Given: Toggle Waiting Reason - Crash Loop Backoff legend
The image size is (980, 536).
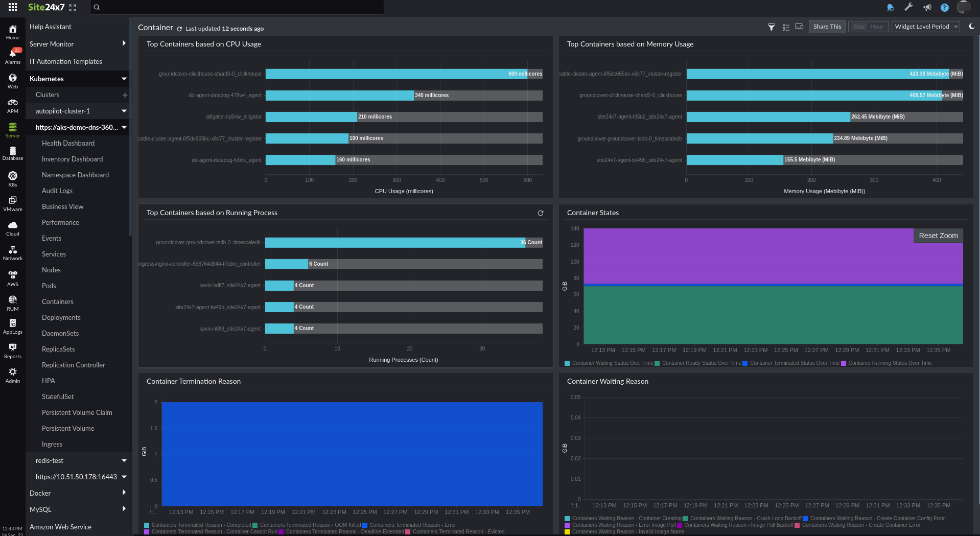Looking at the screenshot, I should pos(742,519).
